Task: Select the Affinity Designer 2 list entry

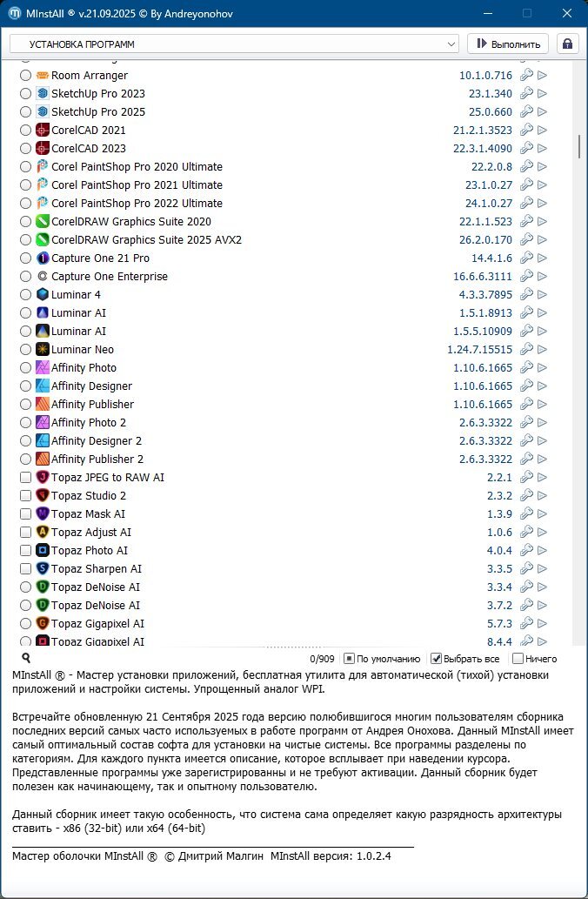Action: coord(97,441)
